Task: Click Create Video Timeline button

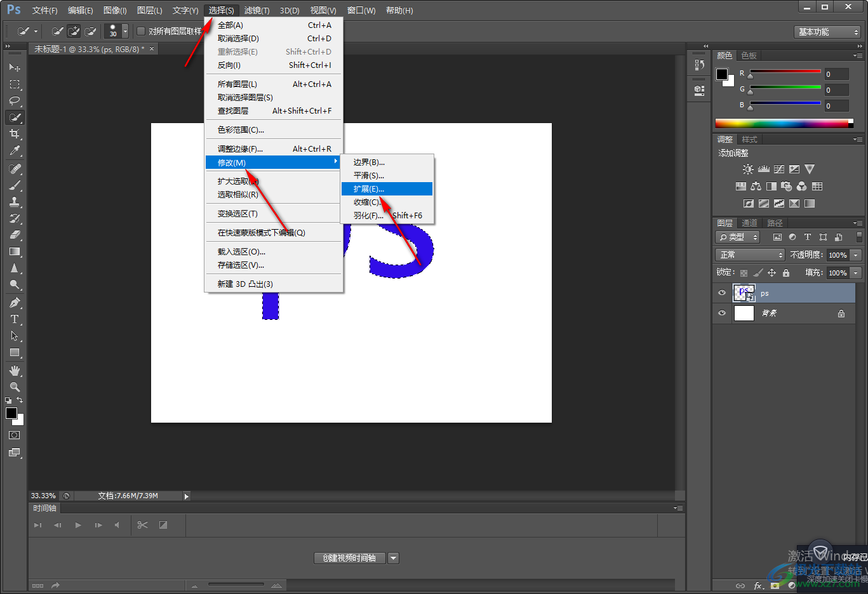Action: click(x=350, y=558)
